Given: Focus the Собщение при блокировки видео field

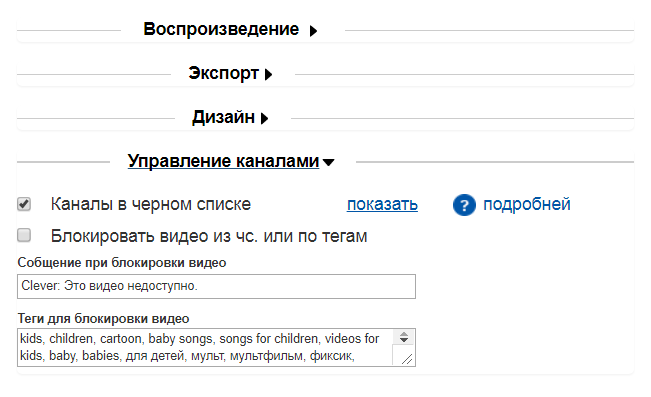Looking at the screenshot, I should click(216, 286).
